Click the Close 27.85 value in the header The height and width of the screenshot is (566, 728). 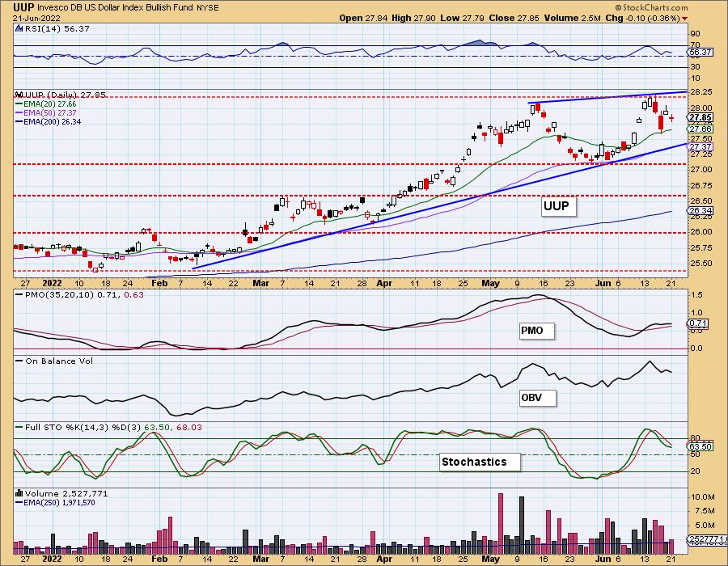pos(514,18)
